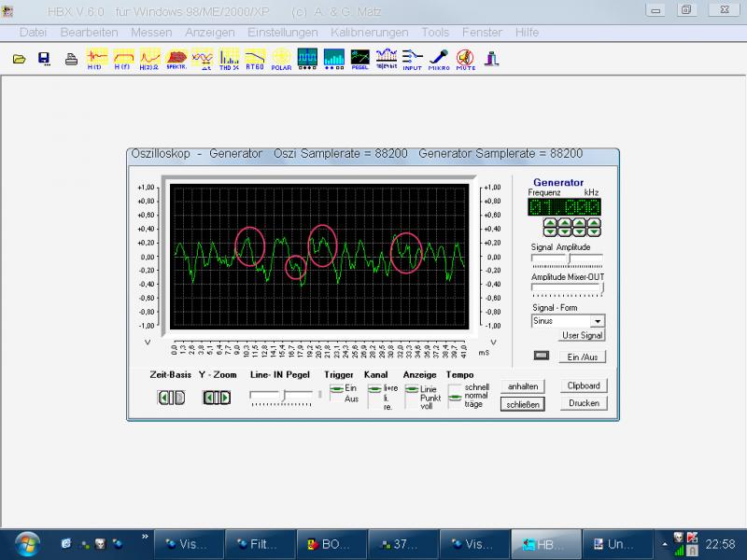
Task: Toggle the Trigger Ein/Aus switch
Action: pos(335,389)
